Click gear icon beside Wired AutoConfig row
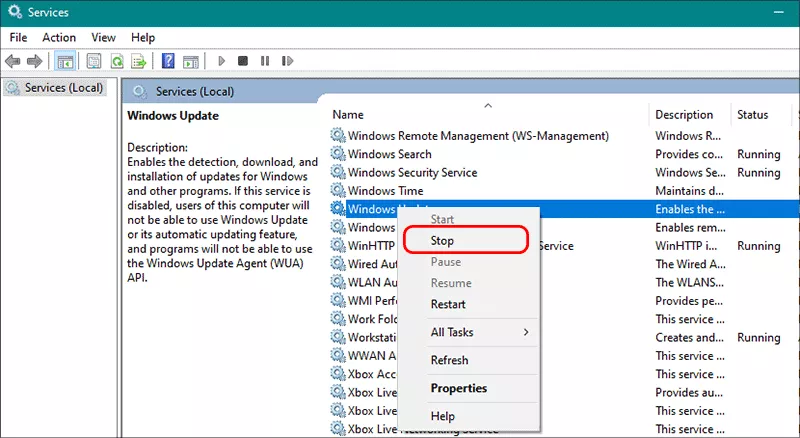 click(338, 264)
